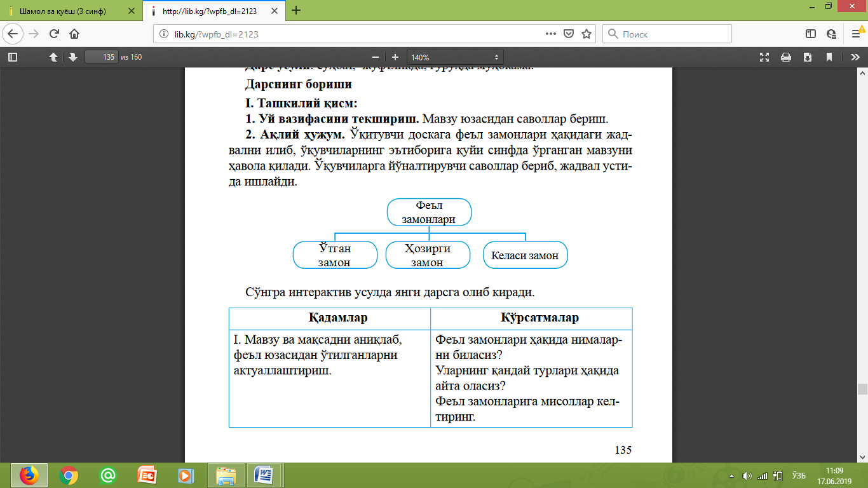Viewport: 868px width, 488px height.
Task: Select the lib.kg/?wpfb_dl=2123 tab
Action: click(214, 11)
